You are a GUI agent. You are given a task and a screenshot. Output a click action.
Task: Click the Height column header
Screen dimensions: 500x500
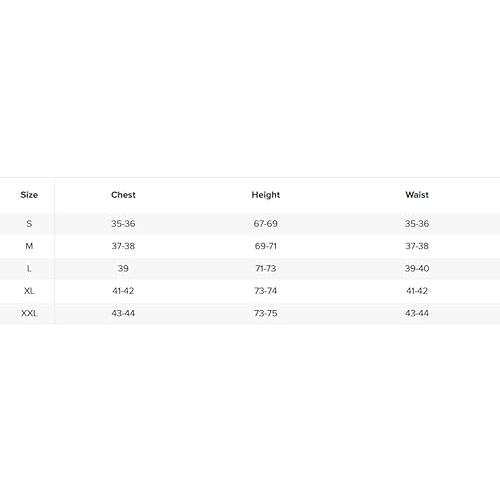tap(266, 195)
